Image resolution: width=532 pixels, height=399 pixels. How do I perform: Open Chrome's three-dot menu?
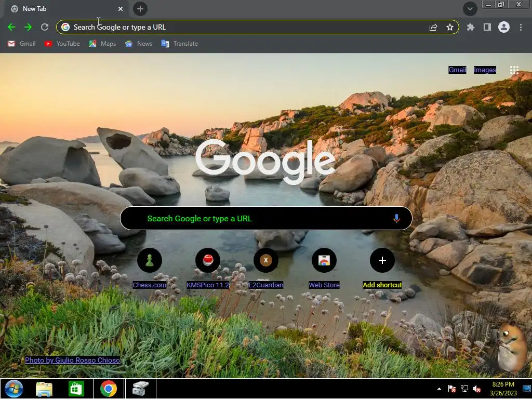521,27
